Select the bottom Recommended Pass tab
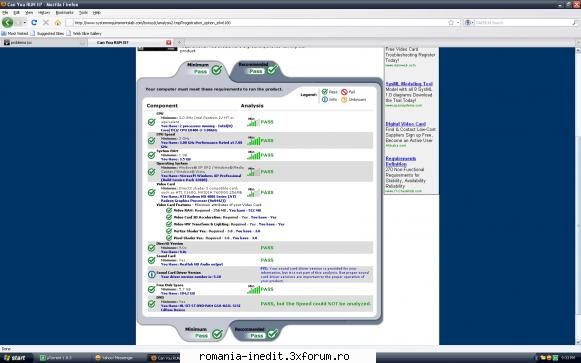Viewport: 581px width, 363px height. (257, 333)
